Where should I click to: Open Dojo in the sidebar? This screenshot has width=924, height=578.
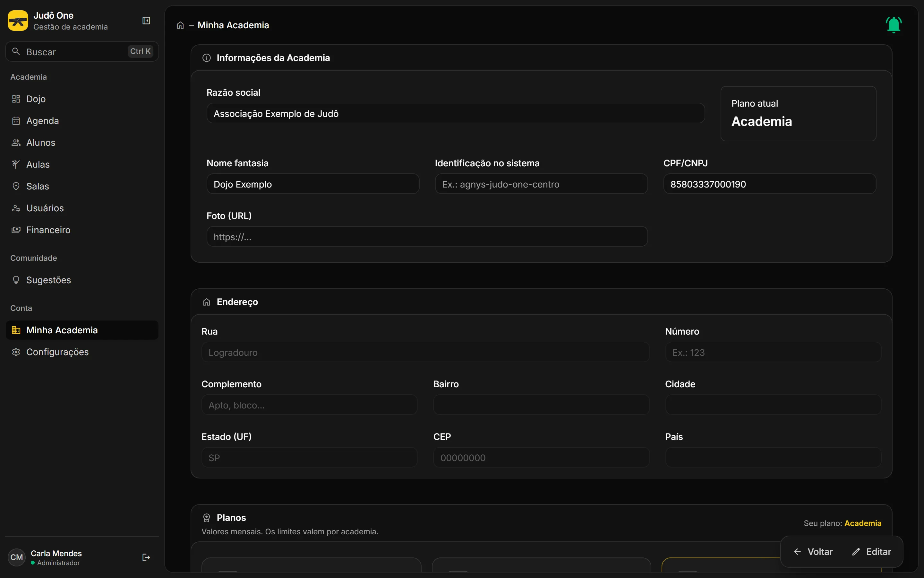82,99
